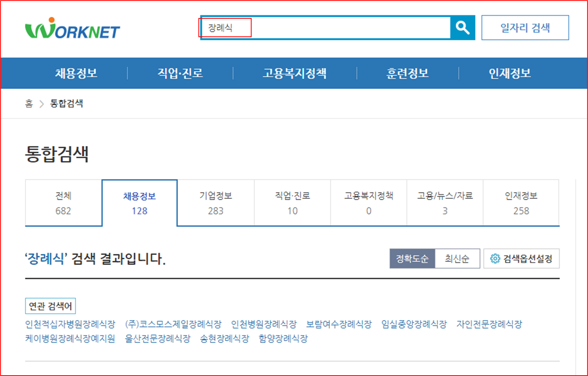
Task: Click related keyword 케이병원장례식장예지원
Action: [70, 339]
